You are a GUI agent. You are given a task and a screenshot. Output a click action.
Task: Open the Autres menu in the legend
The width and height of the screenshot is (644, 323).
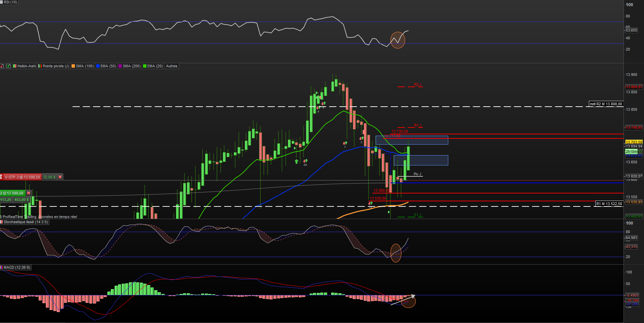[171, 66]
